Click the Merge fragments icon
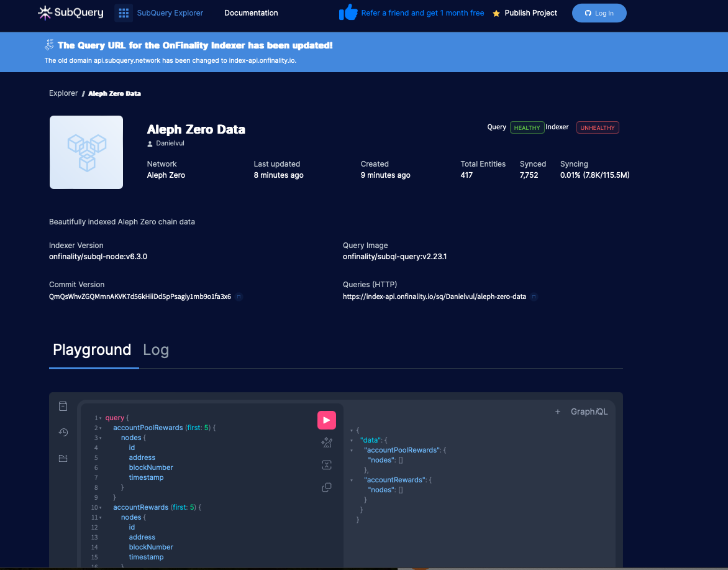The image size is (728, 570). [326, 465]
